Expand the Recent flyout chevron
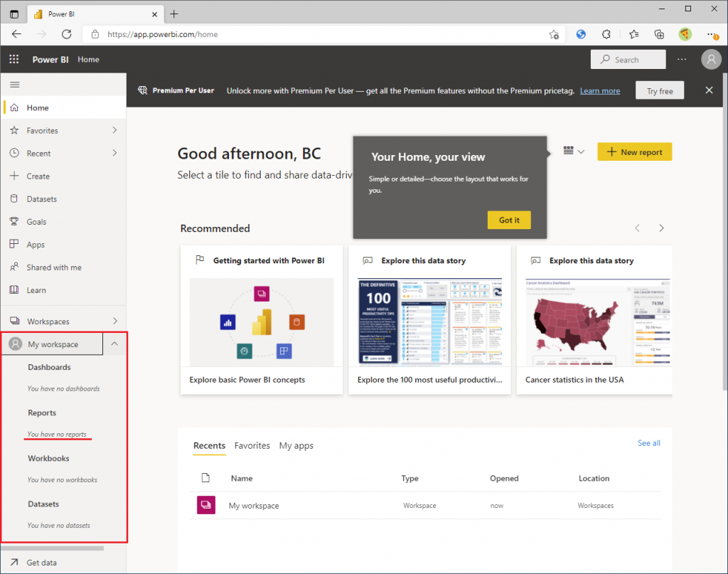This screenshot has width=728, height=574. coord(114,153)
